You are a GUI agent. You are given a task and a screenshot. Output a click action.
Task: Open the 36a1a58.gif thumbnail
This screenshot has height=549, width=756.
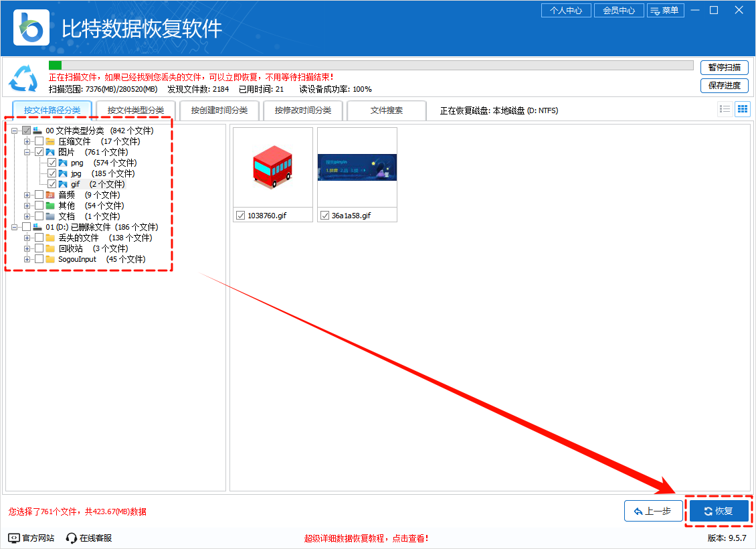(357, 167)
